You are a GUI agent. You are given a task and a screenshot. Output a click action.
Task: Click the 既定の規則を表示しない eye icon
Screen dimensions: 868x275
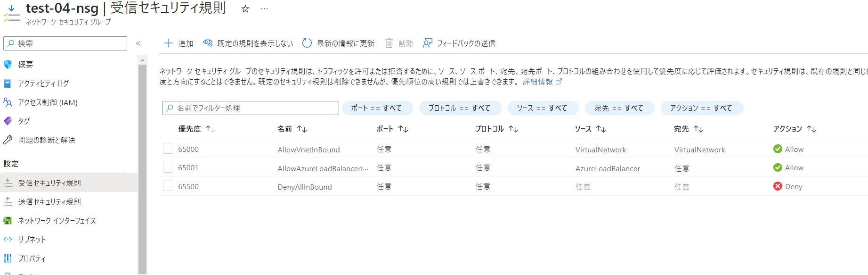[x=208, y=43]
